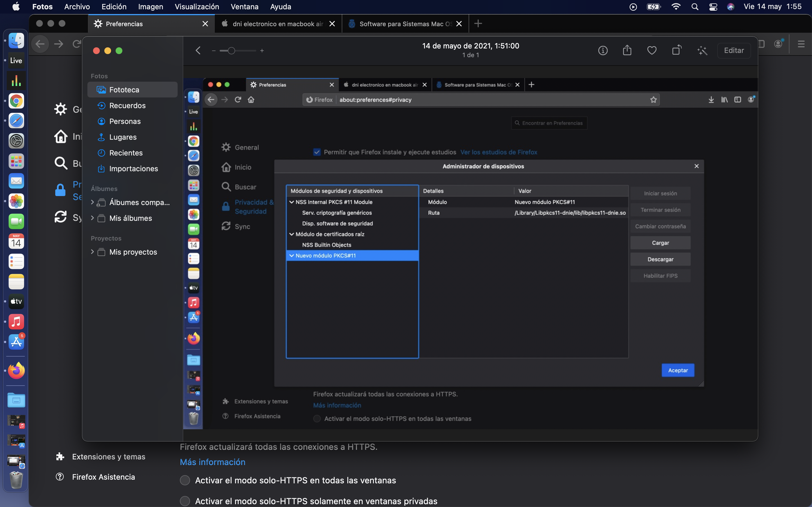Viewport: 812px width, 507px height.
Task: Open the share menu icon
Action: [627, 51]
